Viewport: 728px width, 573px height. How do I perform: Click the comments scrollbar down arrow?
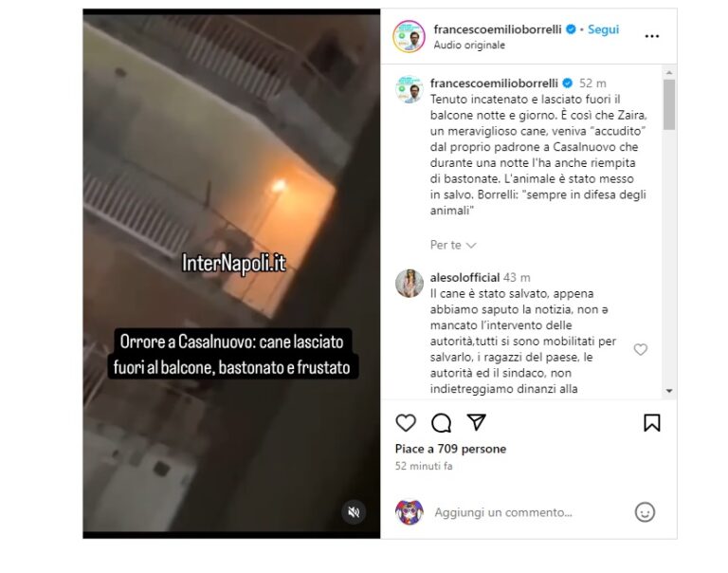[669, 391]
